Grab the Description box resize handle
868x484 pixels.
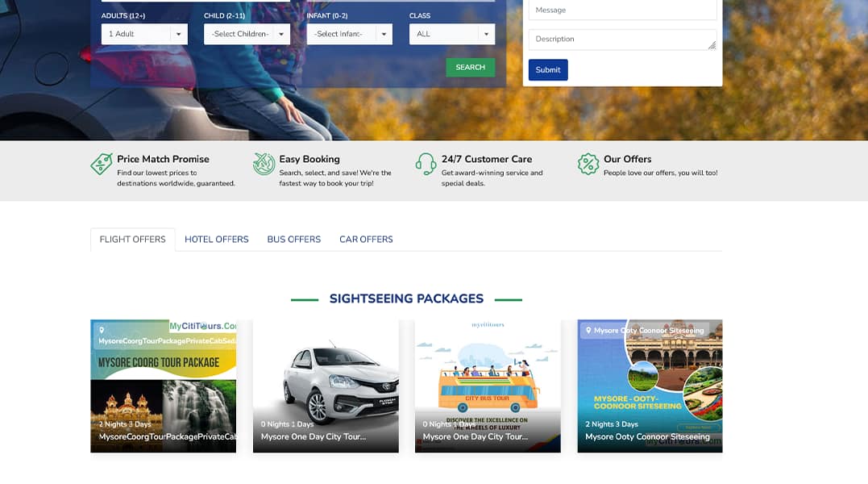pyautogui.click(x=712, y=45)
